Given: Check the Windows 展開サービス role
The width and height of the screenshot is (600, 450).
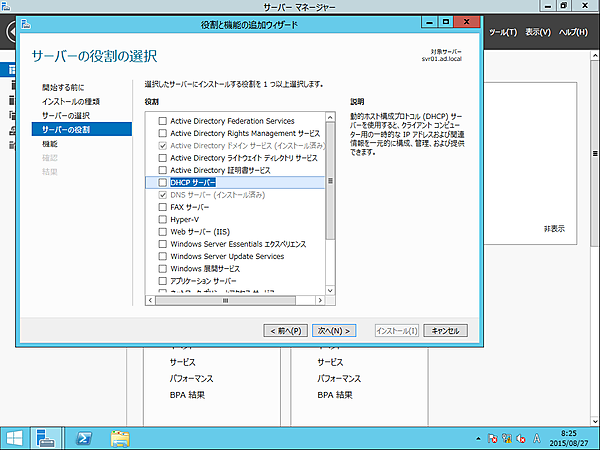Looking at the screenshot, I should coord(163,268).
